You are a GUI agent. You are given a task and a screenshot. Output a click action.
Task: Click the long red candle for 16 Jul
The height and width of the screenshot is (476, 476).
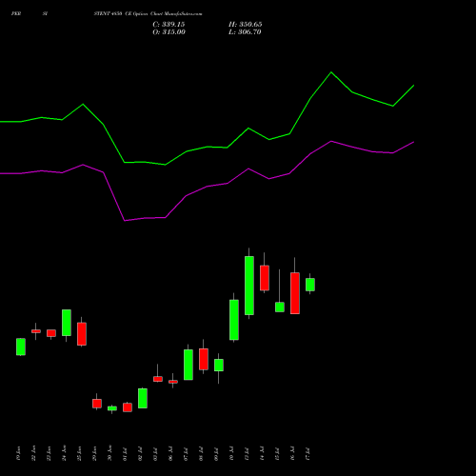[295, 293]
